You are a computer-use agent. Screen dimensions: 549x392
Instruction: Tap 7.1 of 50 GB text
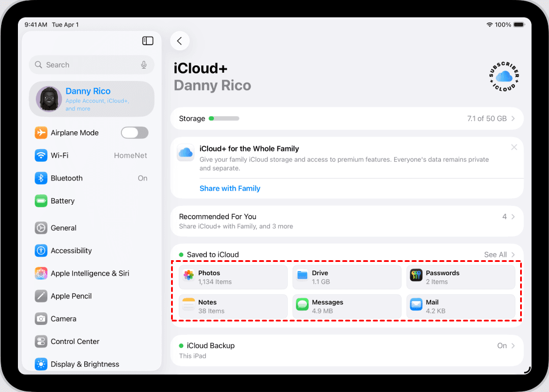[x=487, y=119]
